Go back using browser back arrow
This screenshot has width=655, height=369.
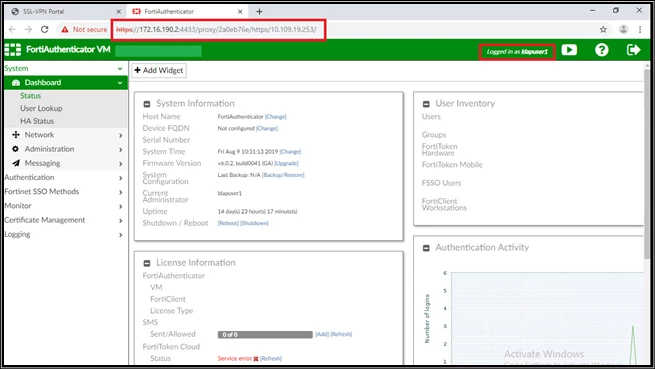tap(12, 29)
